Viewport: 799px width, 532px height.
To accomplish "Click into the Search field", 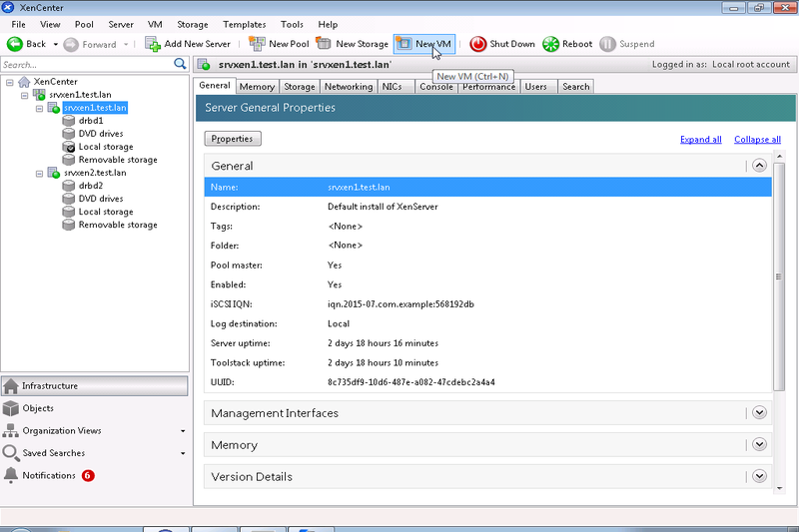I will pos(87,65).
